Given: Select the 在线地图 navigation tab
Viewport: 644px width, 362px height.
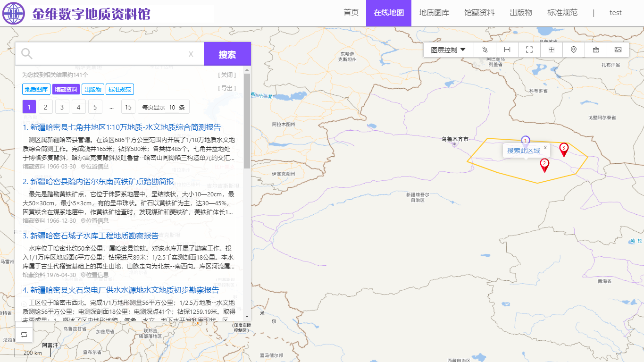Looking at the screenshot, I should click(x=389, y=13).
